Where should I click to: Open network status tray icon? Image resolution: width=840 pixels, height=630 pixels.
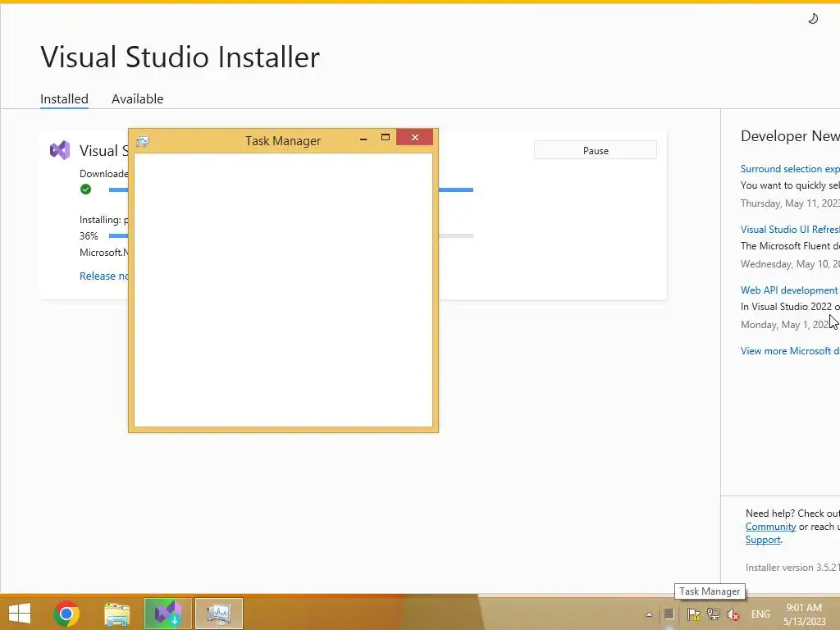coord(713,614)
